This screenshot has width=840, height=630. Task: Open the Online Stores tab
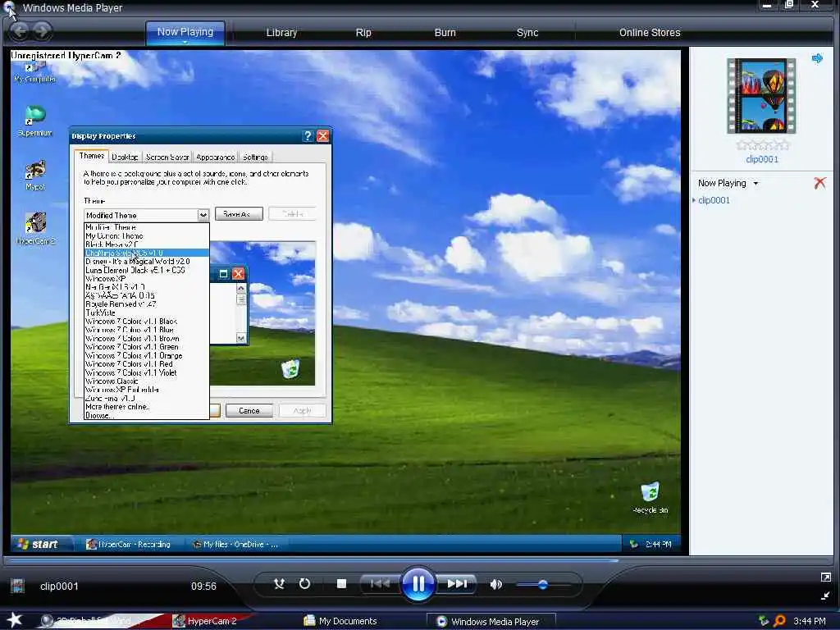click(650, 32)
